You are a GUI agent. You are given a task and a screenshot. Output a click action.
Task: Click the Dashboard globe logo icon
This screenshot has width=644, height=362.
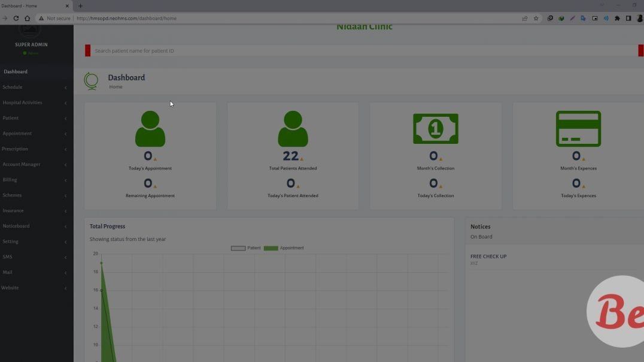coord(91,80)
